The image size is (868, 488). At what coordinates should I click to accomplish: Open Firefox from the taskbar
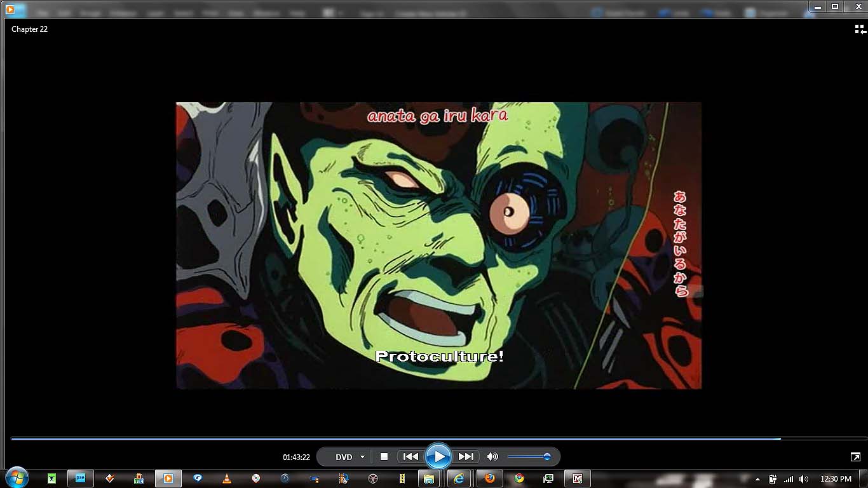[x=489, y=478]
